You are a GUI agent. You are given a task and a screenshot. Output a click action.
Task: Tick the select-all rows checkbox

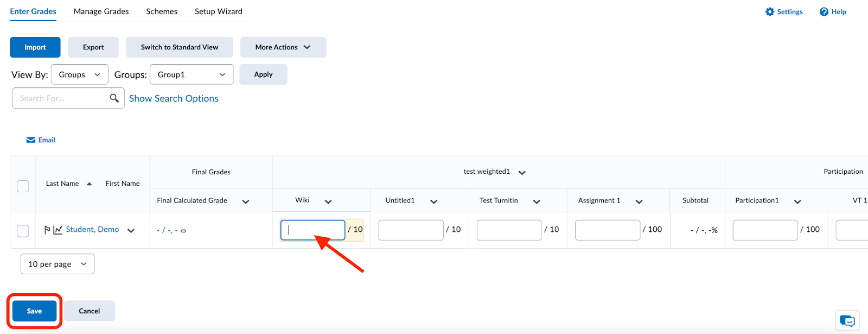pos(23,186)
